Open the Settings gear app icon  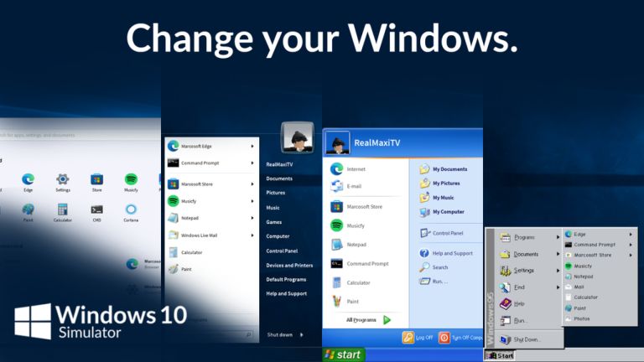(62, 179)
